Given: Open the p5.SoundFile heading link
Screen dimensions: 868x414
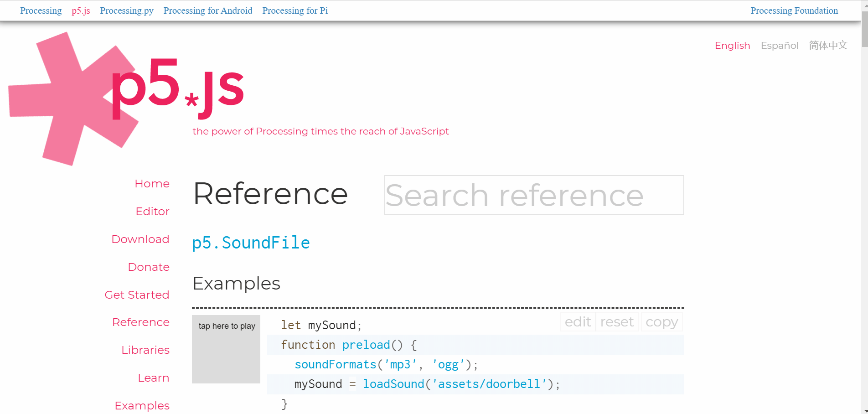Looking at the screenshot, I should 251,243.
